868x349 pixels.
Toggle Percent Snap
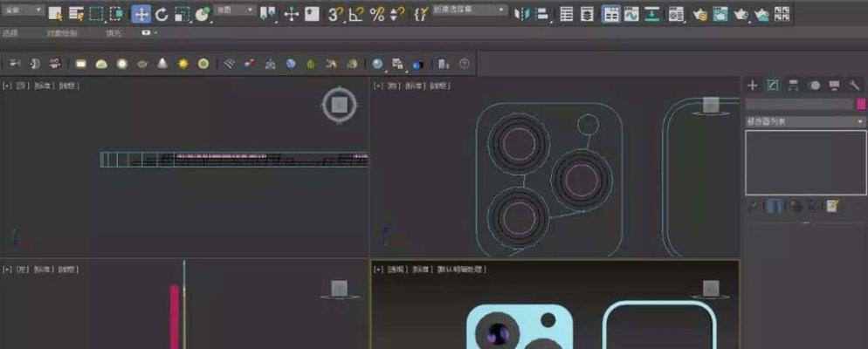pos(377,14)
